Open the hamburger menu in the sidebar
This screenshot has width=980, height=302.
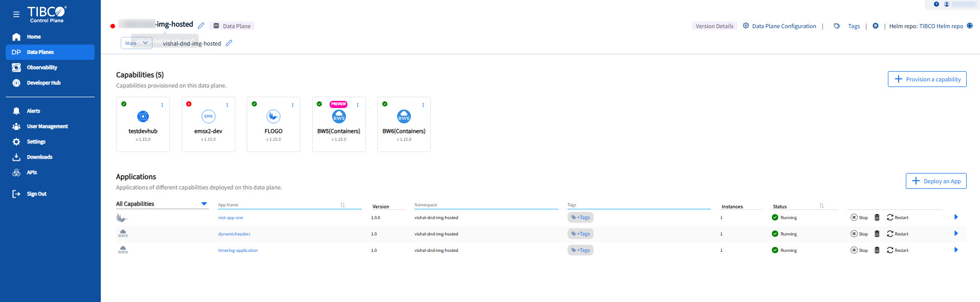coord(16,14)
